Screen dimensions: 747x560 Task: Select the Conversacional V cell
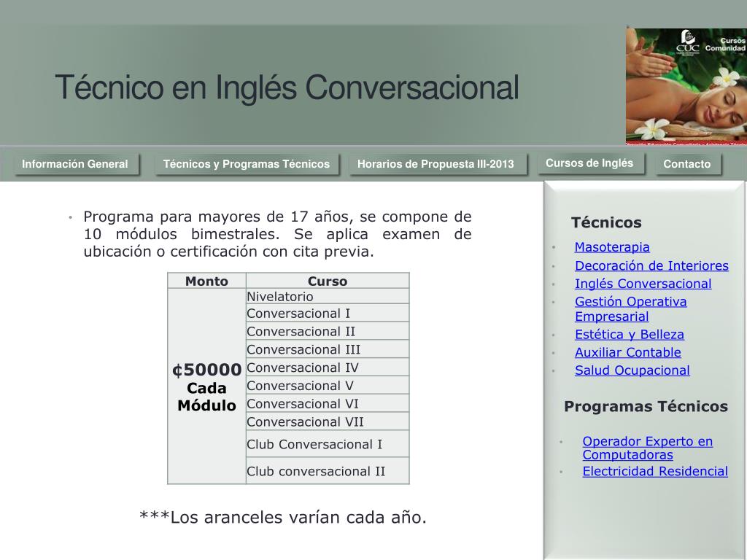[x=328, y=385]
